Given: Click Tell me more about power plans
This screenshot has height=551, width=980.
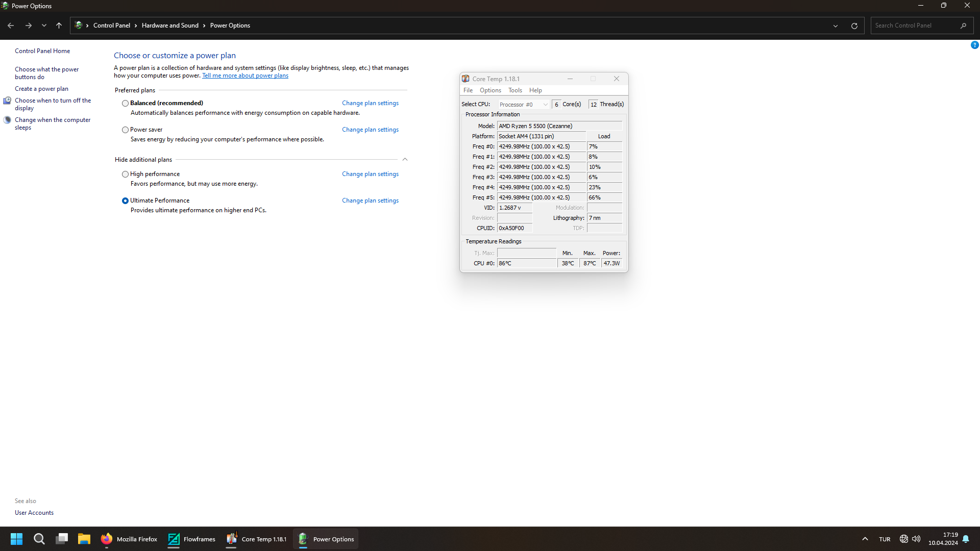Looking at the screenshot, I should (x=245, y=76).
